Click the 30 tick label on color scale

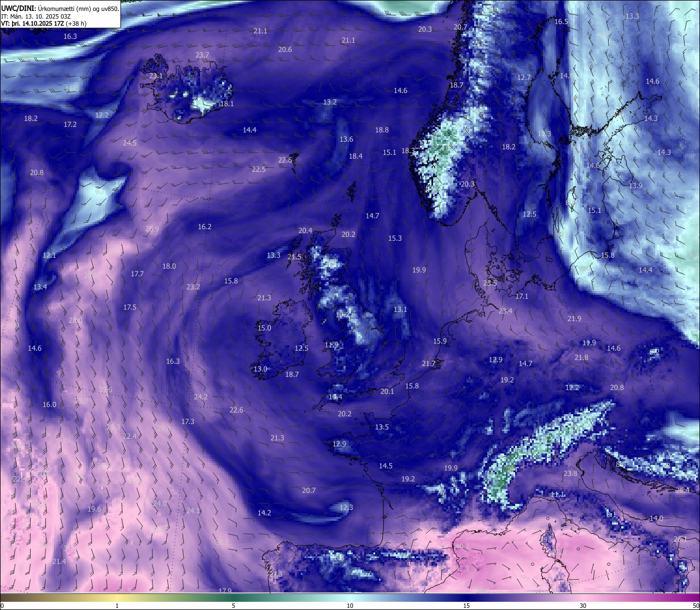(583, 606)
